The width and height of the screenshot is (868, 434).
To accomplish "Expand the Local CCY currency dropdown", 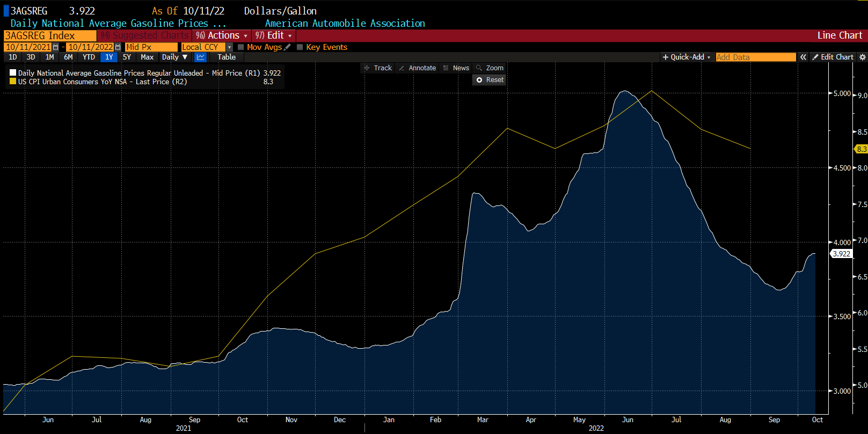I will (229, 47).
